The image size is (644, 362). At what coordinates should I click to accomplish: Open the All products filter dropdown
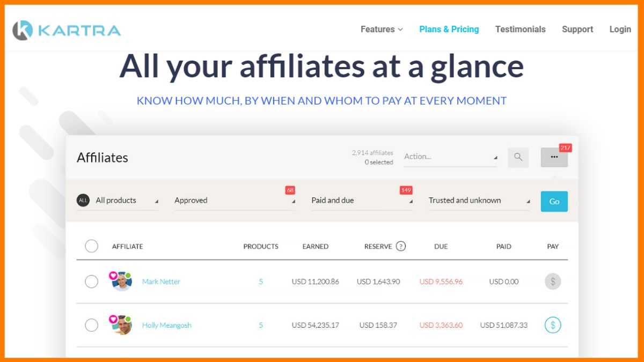point(117,201)
